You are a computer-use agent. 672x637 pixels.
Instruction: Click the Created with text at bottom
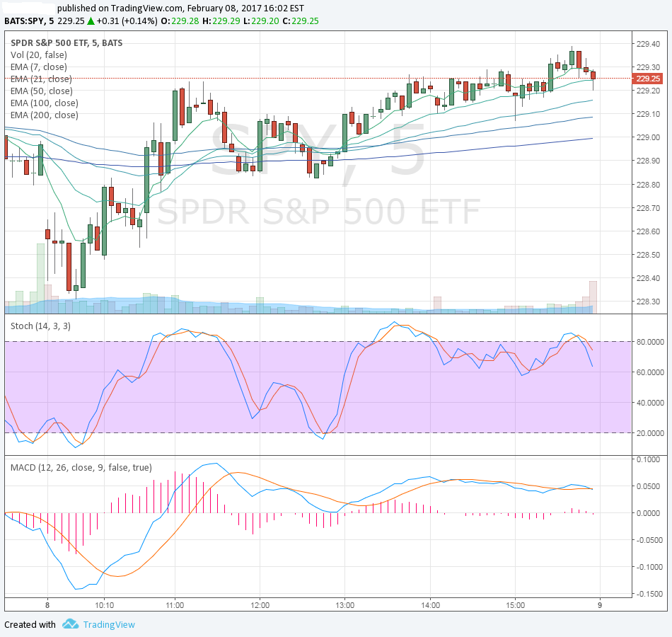tap(30, 624)
